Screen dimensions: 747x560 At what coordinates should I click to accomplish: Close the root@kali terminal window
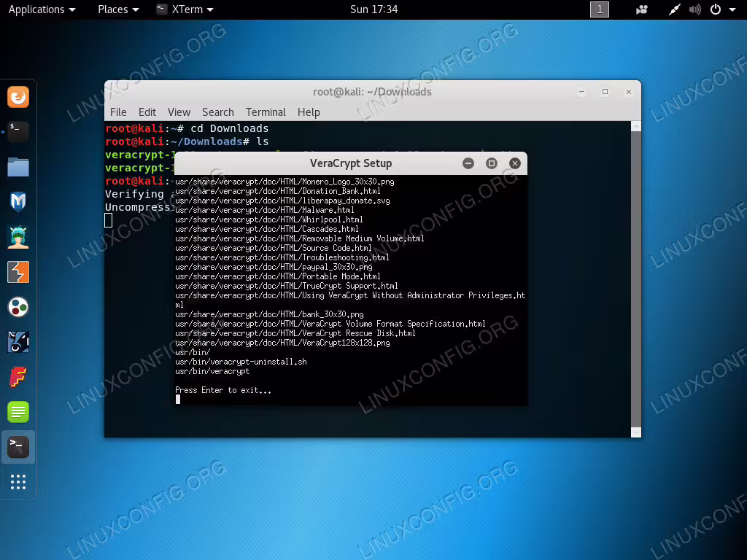coord(629,92)
